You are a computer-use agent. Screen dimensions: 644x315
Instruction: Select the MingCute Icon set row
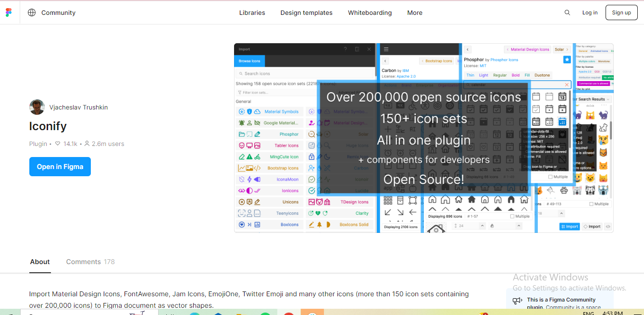269,157
